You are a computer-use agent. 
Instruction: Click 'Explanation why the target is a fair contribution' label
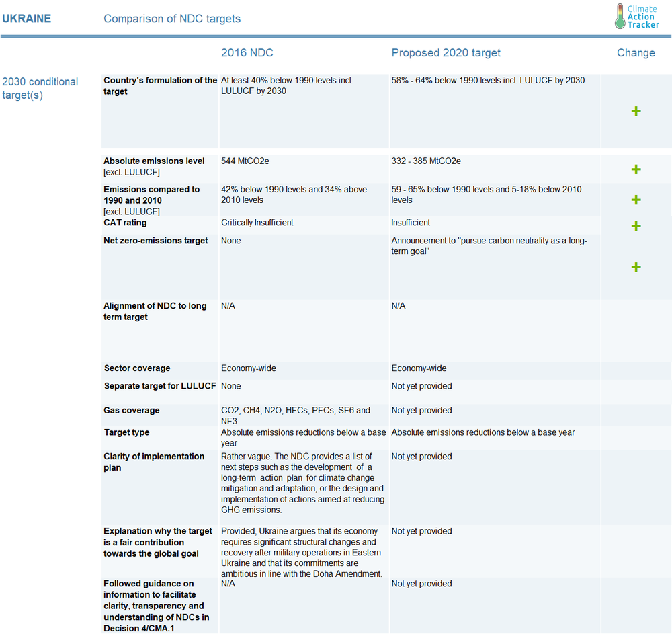[x=158, y=543]
